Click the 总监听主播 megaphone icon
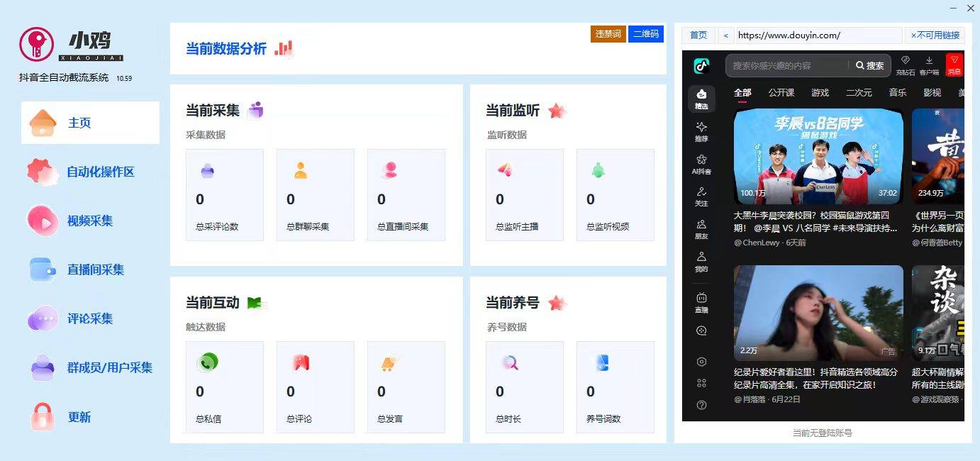 [x=504, y=170]
